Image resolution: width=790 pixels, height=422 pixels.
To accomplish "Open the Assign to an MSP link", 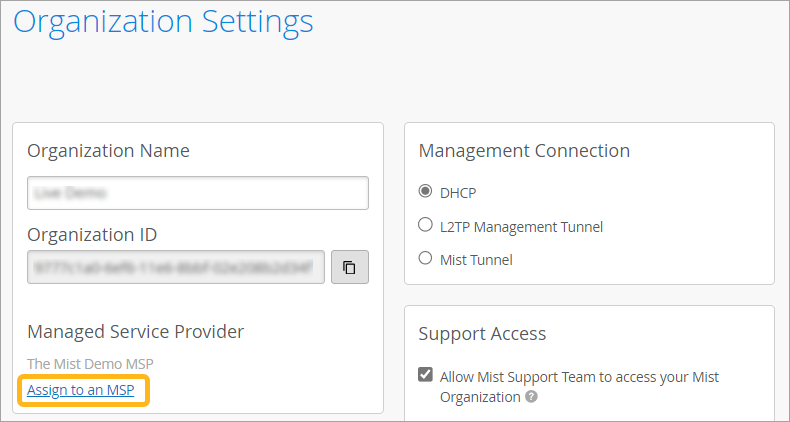I will pyautogui.click(x=80, y=390).
